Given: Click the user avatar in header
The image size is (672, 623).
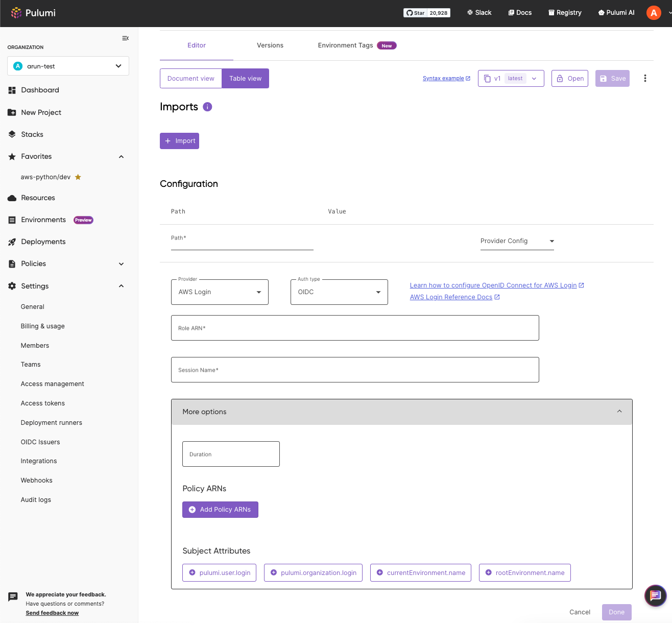Looking at the screenshot, I should pyautogui.click(x=654, y=13).
